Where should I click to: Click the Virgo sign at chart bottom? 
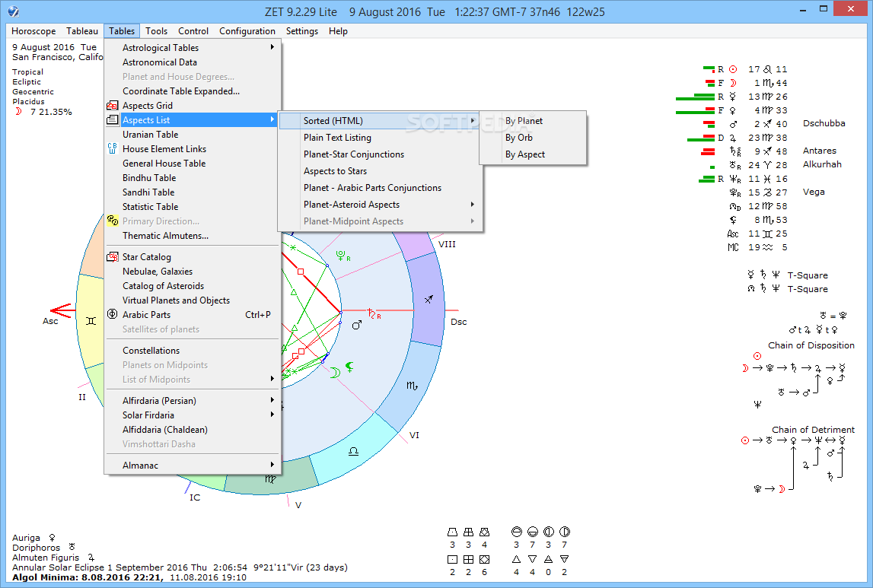click(270, 478)
